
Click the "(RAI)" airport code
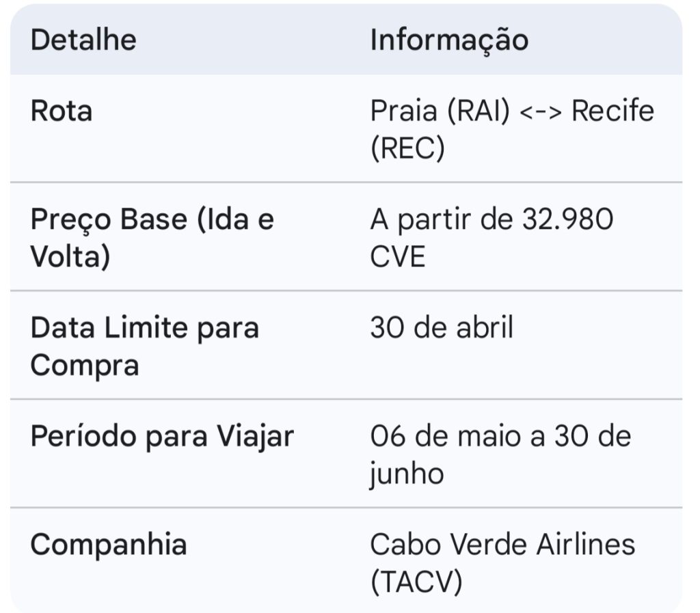click(479, 111)
